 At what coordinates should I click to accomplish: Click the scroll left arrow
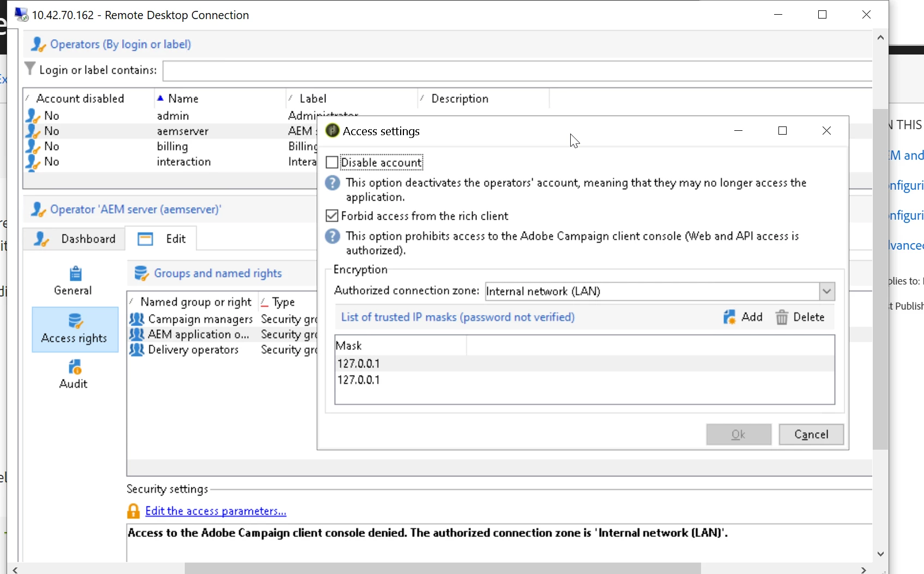[15, 570]
